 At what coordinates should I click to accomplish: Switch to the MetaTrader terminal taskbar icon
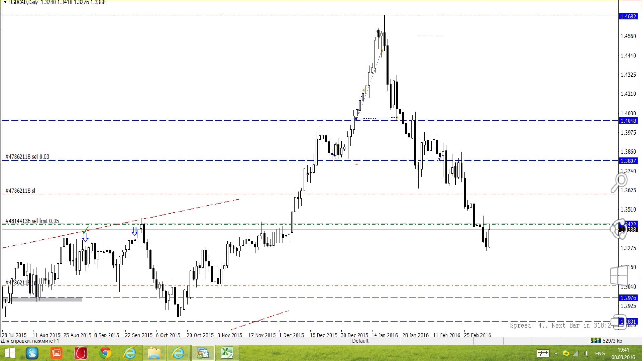click(203, 353)
